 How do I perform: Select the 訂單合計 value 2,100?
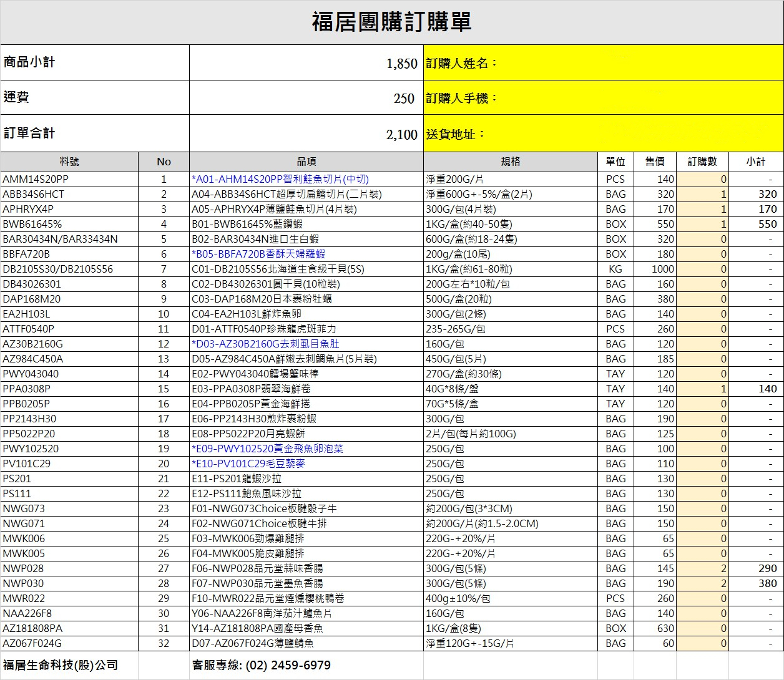[401, 135]
